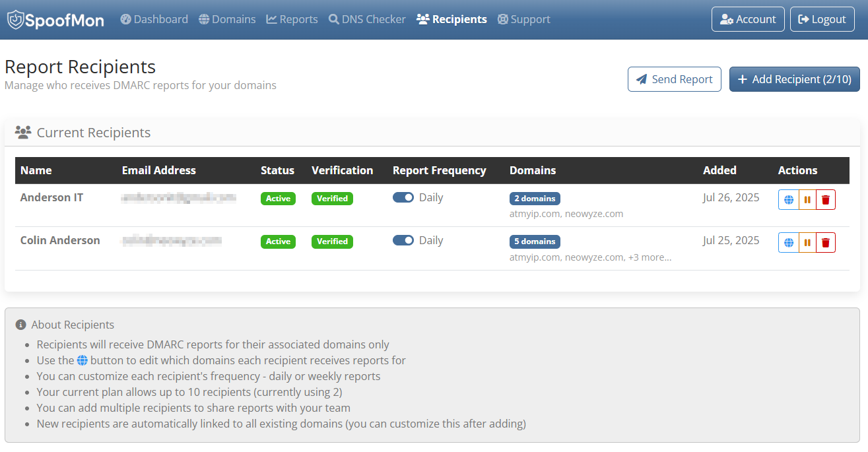The height and width of the screenshot is (452, 868).
Task: Click the Current Recipients people icon
Action: click(x=23, y=133)
